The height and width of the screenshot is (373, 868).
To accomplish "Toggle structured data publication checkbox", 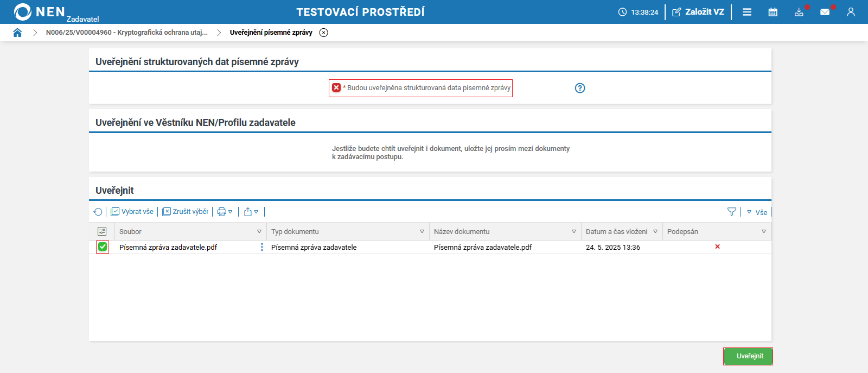I will pyautogui.click(x=336, y=88).
